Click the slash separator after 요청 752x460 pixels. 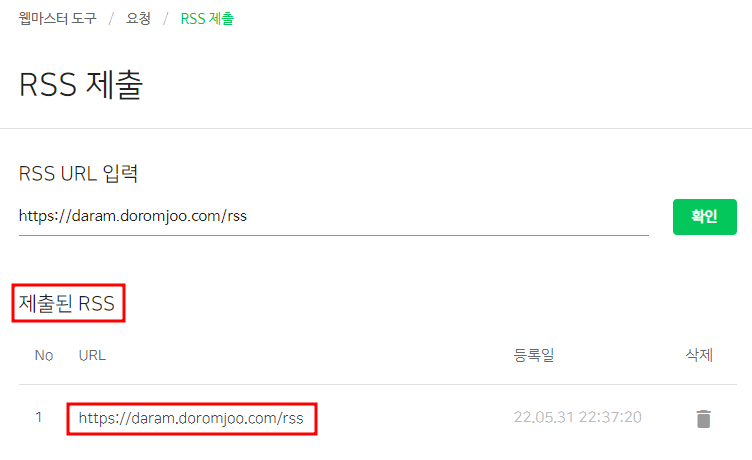coord(165,19)
